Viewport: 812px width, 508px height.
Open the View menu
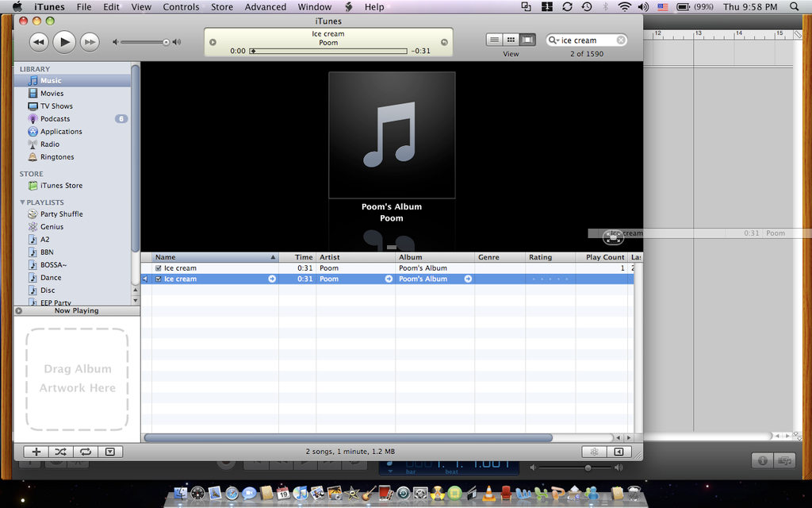tap(141, 6)
